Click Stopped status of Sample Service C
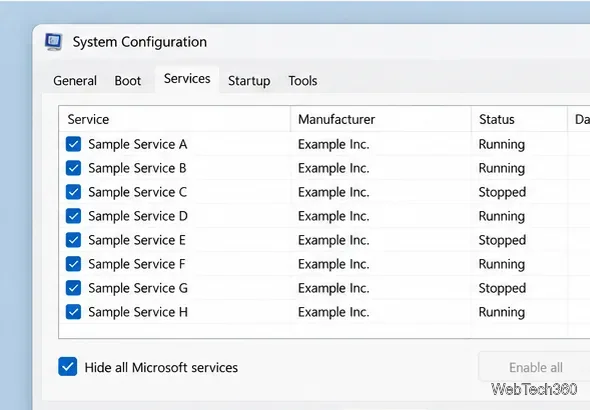This screenshot has width=590, height=410. [502, 192]
